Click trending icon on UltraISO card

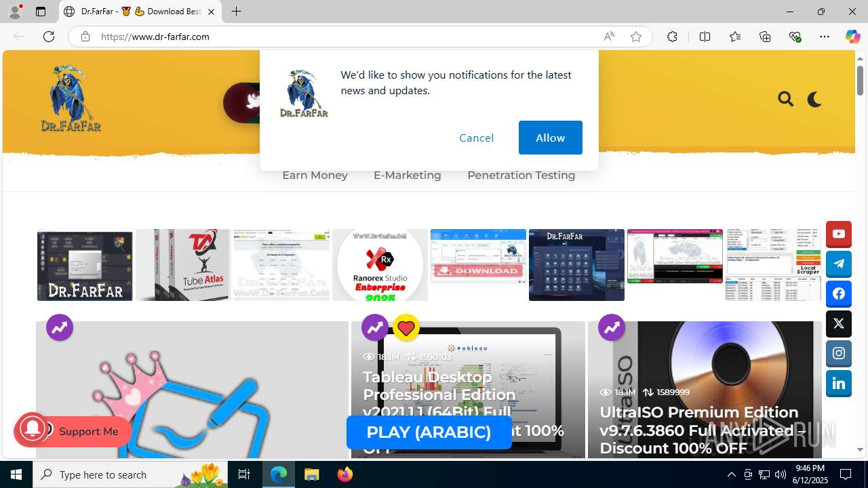612,328
